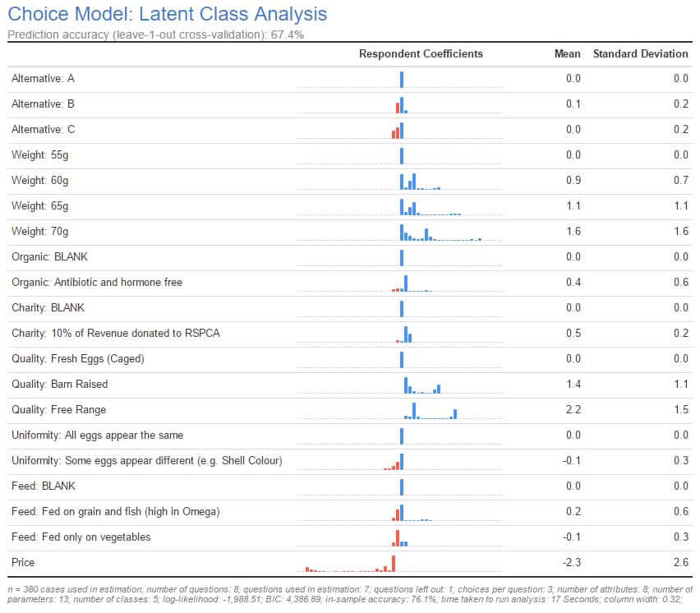
Task: Select the Price standard deviation value 2.6
Action: (680, 563)
